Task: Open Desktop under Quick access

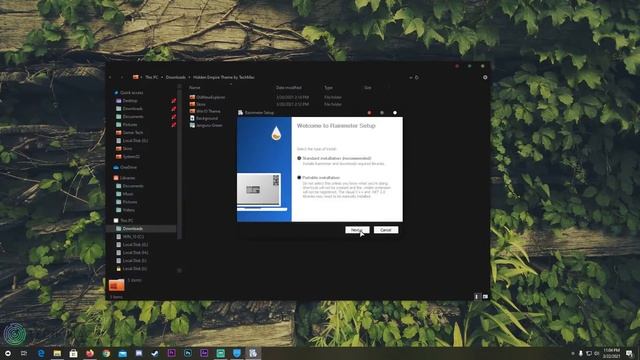Action: point(127,100)
